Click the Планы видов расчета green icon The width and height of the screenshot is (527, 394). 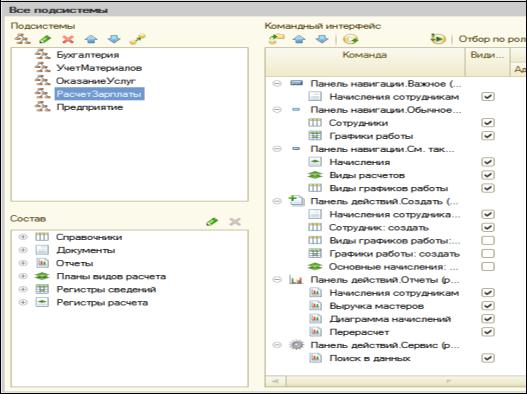42,276
